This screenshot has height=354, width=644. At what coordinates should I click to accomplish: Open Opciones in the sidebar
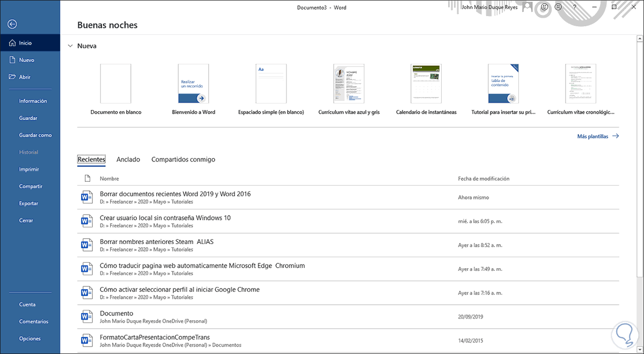30,339
